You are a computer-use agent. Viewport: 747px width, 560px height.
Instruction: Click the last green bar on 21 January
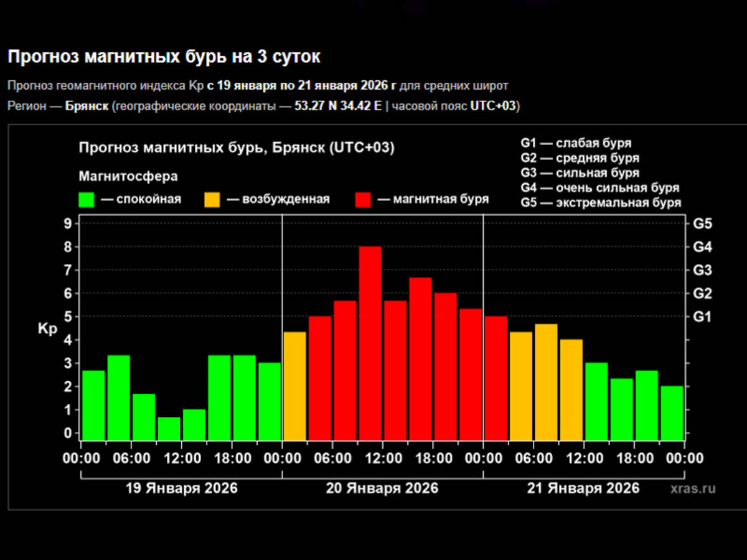[672, 413]
